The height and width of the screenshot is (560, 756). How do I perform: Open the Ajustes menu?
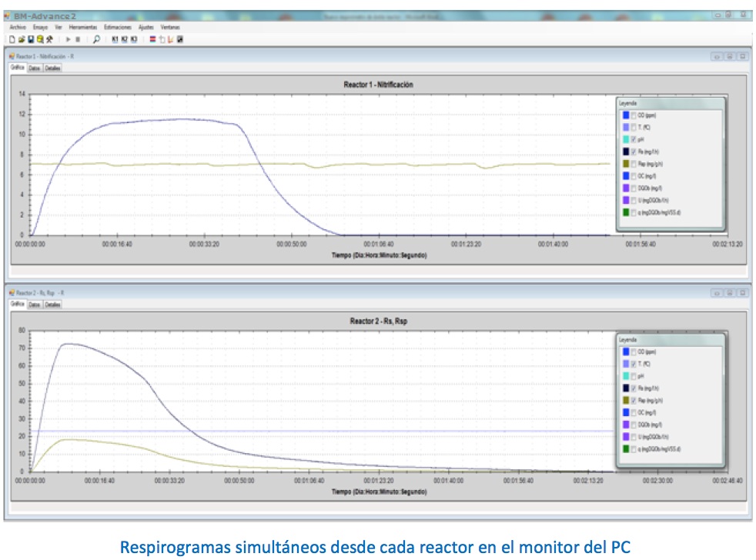coord(146,28)
